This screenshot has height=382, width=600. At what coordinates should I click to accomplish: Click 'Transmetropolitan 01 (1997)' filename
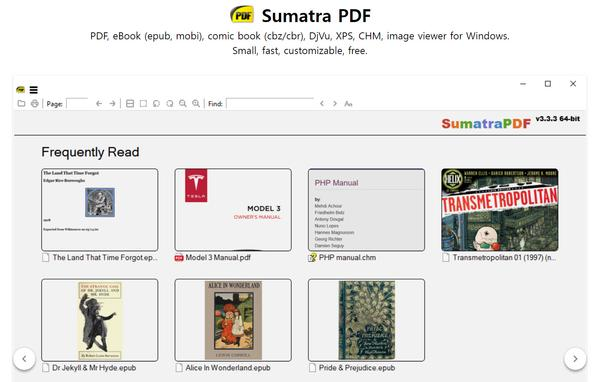coord(504,258)
